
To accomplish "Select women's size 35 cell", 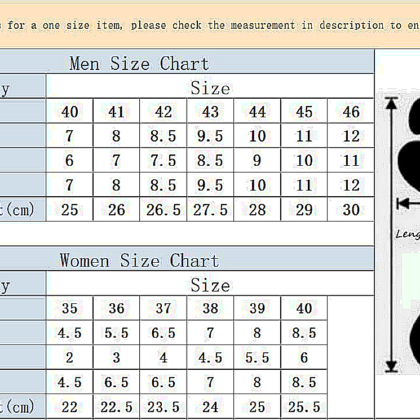I will pyautogui.click(x=70, y=308).
